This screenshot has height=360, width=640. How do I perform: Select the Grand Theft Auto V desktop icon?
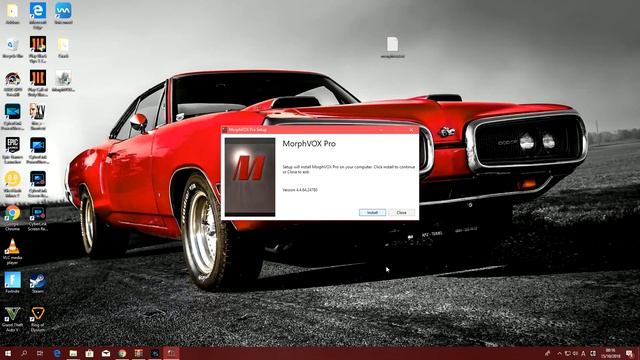[12, 319]
